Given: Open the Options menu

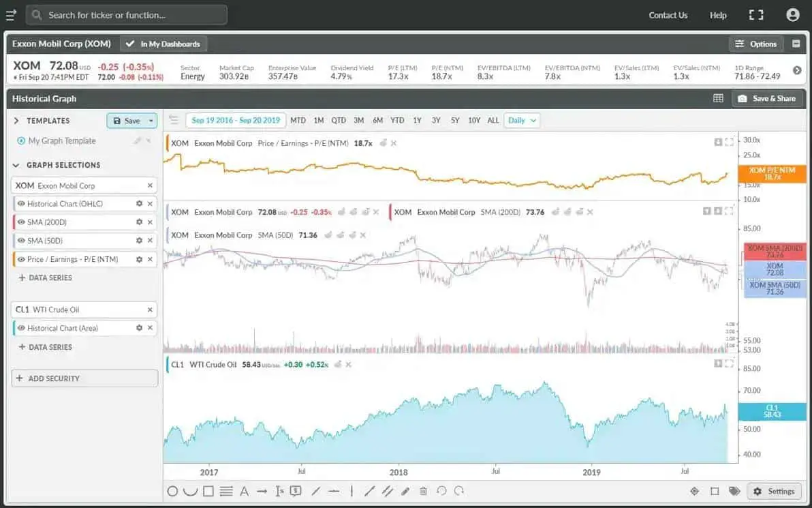Looking at the screenshot, I should coord(757,44).
